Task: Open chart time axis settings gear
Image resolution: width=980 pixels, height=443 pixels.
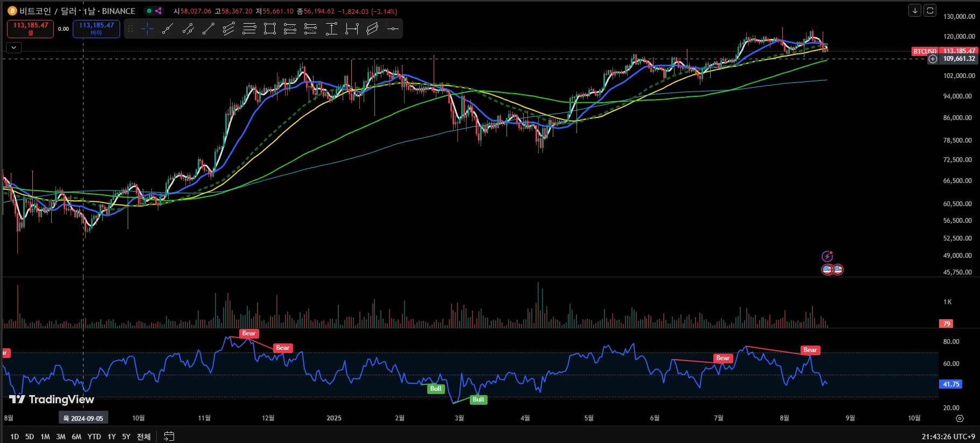Action: (x=960, y=418)
